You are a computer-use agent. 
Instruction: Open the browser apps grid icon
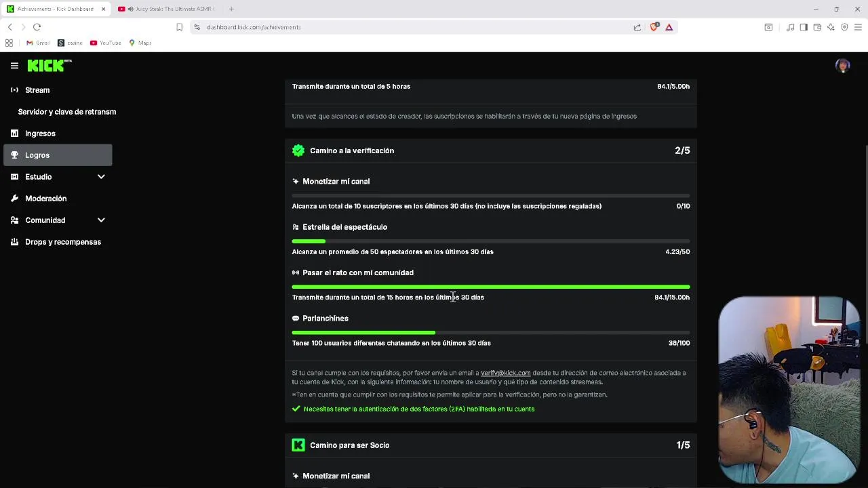click(x=9, y=43)
